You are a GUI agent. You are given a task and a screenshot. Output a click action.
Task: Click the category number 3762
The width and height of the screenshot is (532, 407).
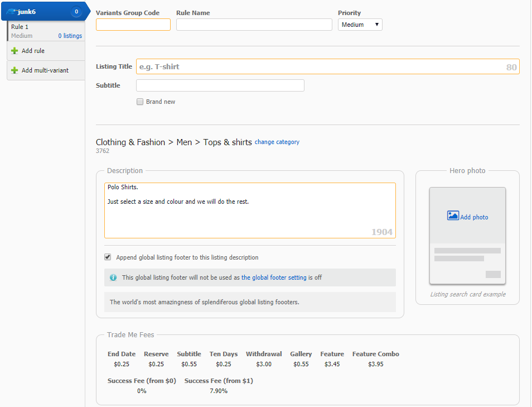[x=103, y=151]
